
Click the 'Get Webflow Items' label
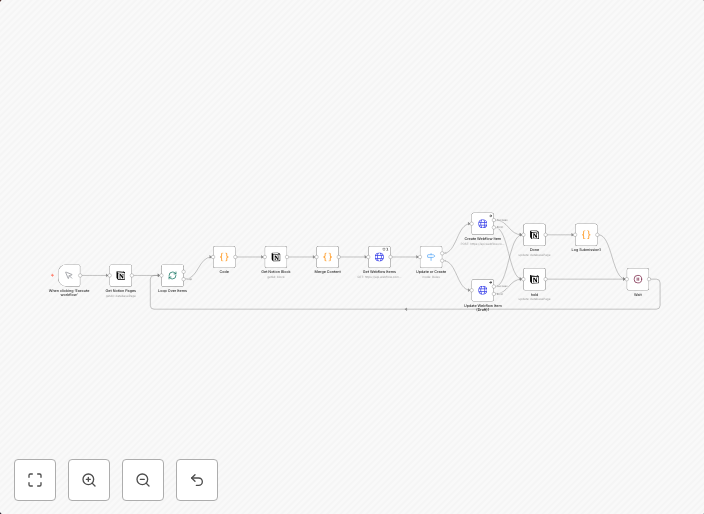(x=379, y=272)
